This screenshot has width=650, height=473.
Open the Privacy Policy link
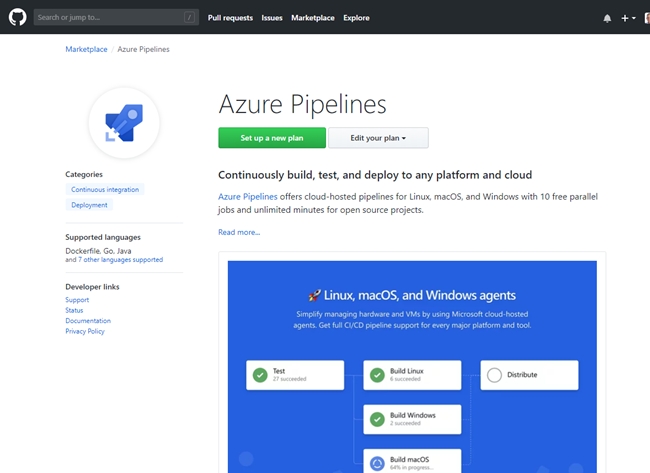pyautogui.click(x=85, y=331)
